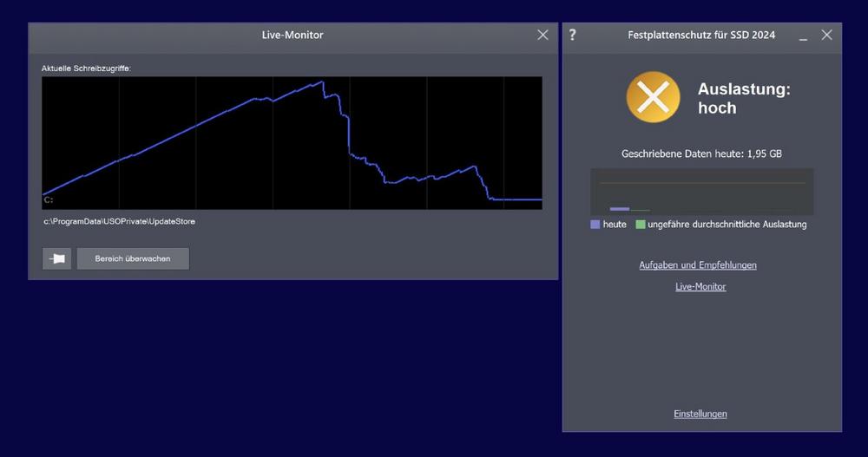Click the purple heute legend swatch
The width and height of the screenshot is (868, 457).
[x=595, y=225]
